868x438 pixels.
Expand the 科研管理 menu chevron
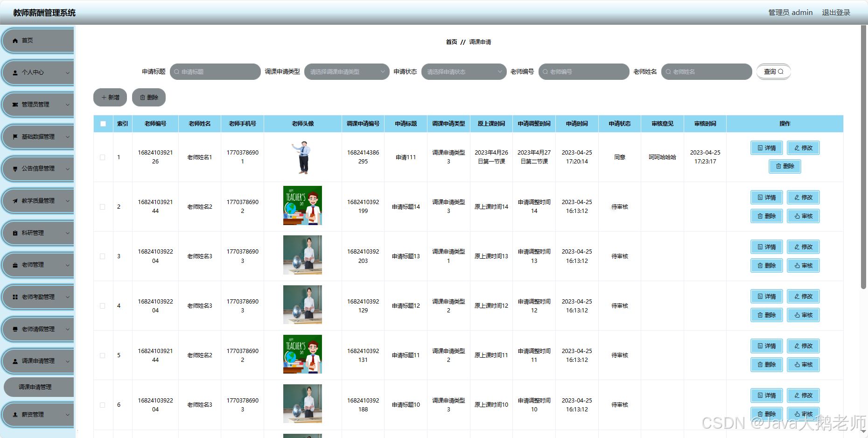[x=68, y=233]
